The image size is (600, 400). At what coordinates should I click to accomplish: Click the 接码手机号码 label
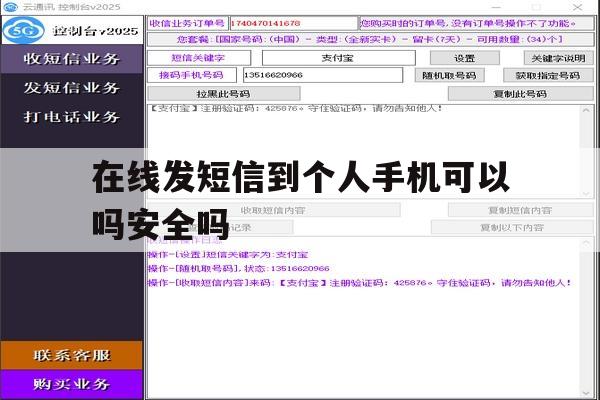[x=192, y=75]
